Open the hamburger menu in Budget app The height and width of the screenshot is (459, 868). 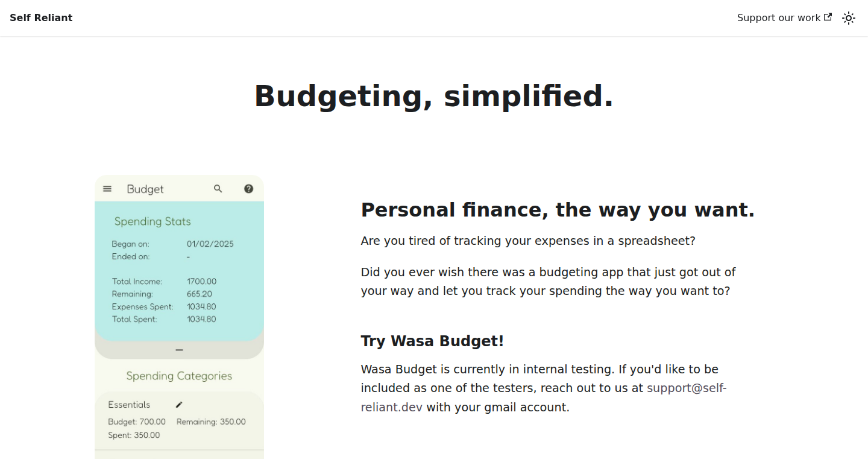tap(107, 189)
